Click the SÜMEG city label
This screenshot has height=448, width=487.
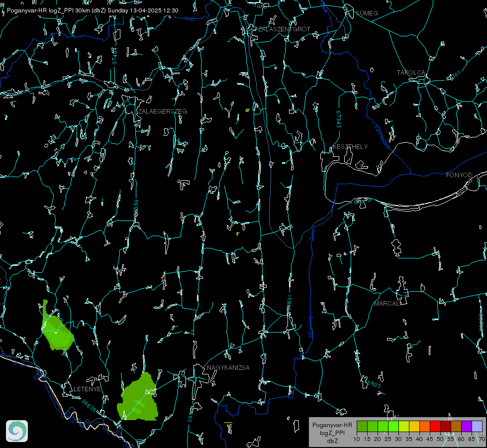(367, 13)
